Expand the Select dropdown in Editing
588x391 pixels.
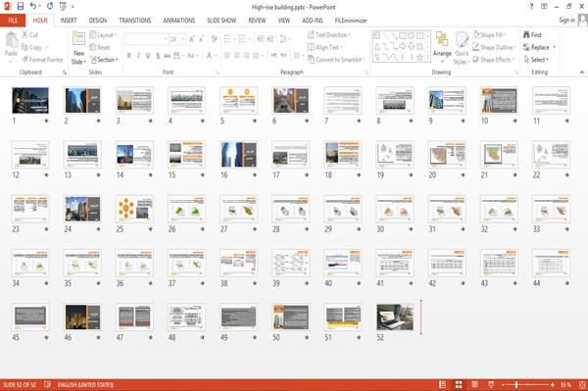(x=536, y=60)
